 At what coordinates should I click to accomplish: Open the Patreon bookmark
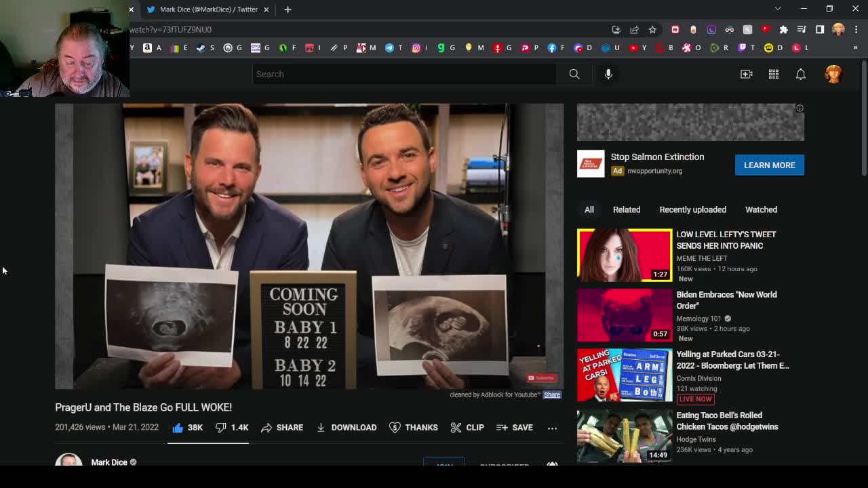point(529,48)
